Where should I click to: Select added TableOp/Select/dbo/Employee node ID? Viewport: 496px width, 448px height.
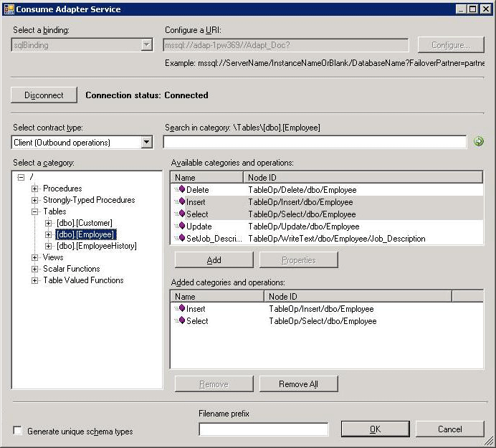click(x=323, y=321)
